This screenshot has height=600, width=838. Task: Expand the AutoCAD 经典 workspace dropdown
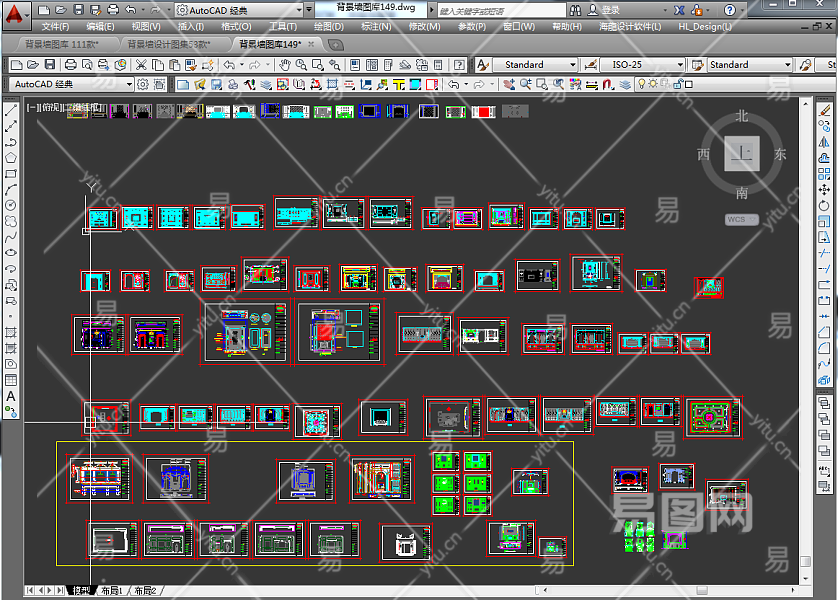click(x=127, y=85)
